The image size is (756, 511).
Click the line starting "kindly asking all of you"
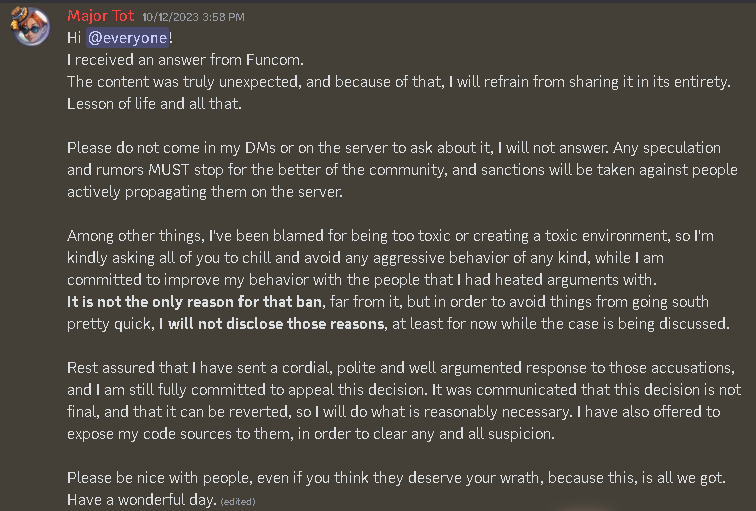pyautogui.click(x=350, y=257)
